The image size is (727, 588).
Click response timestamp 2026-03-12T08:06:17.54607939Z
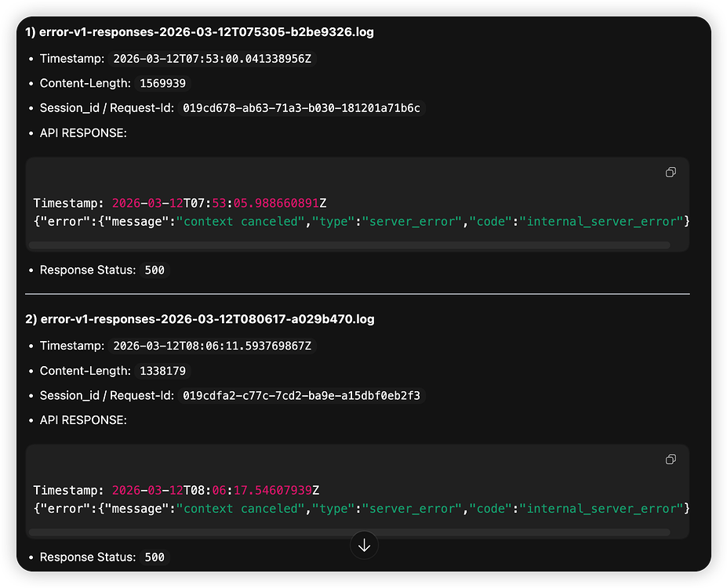[x=216, y=490]
